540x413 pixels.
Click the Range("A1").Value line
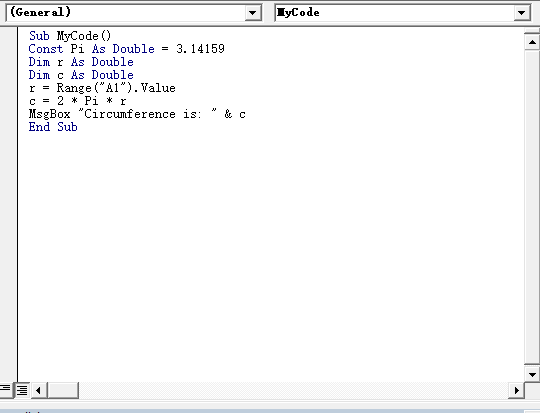[102, 88]
